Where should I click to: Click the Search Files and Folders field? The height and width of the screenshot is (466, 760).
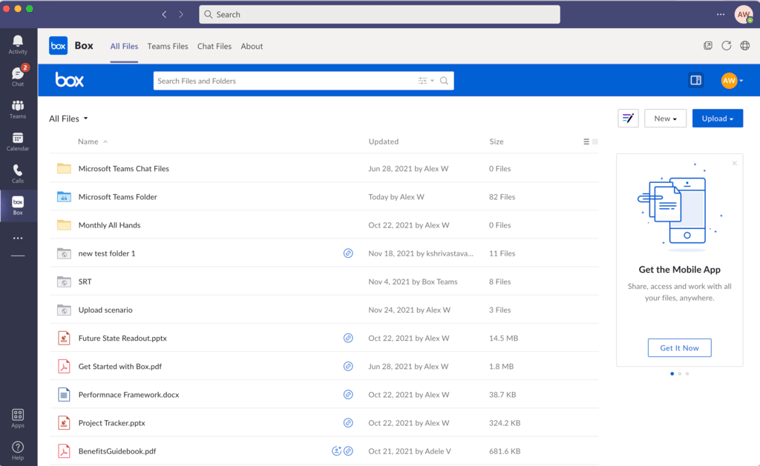coord(285,81)
